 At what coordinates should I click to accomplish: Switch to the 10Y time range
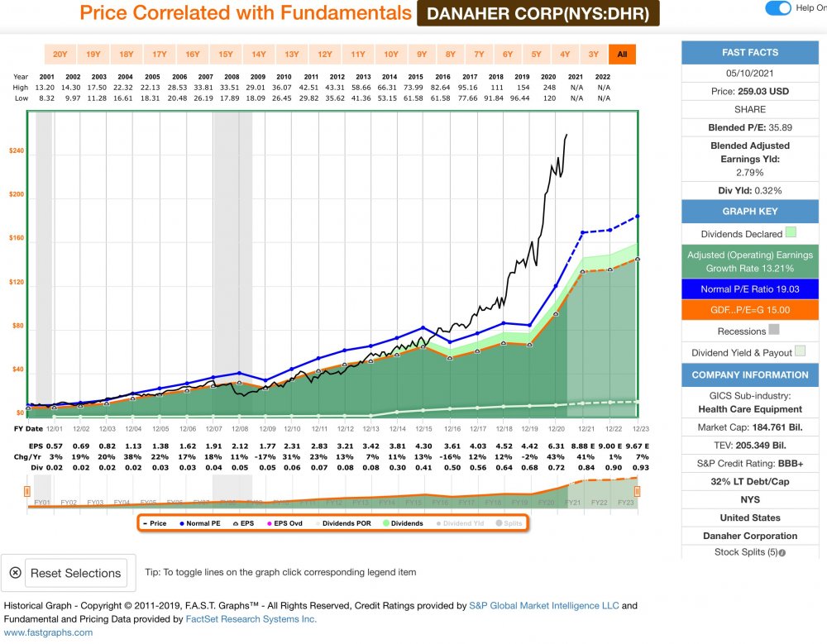(x=390, y=55)
